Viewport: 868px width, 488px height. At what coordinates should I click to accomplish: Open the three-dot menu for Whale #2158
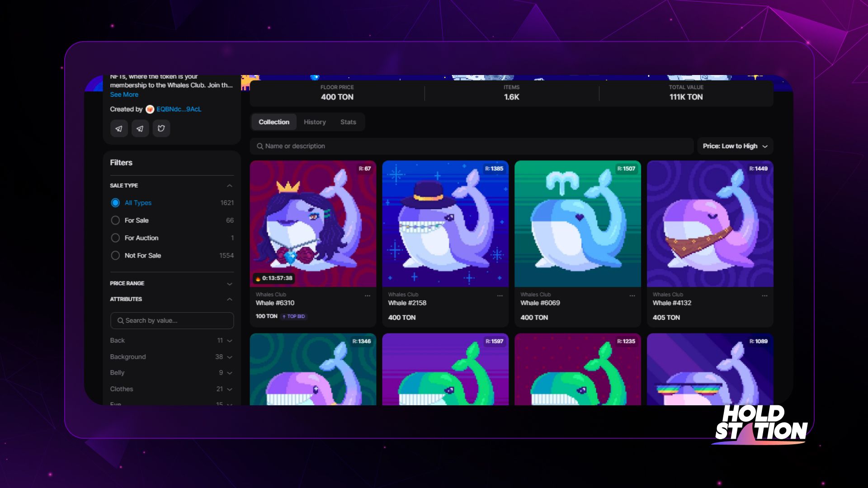(x=500, y=296)
